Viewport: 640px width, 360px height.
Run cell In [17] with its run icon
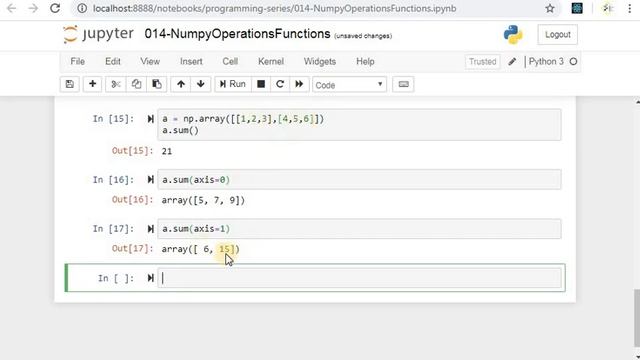coord(151,229)
